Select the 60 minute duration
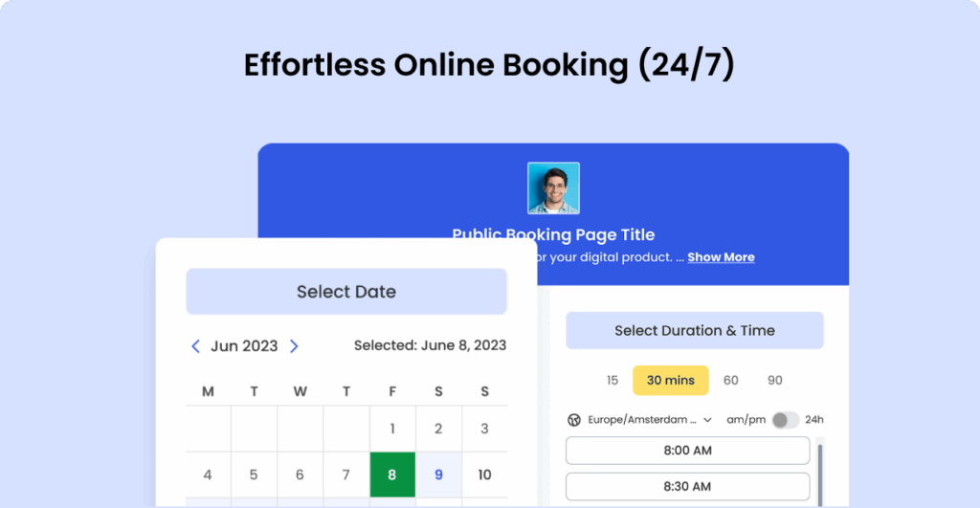The height and width of the screenshot is (508, 980). click(730, 380)
